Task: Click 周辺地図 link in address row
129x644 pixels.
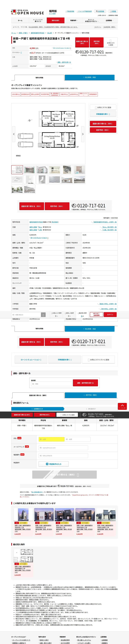Action: pos(55,222)
